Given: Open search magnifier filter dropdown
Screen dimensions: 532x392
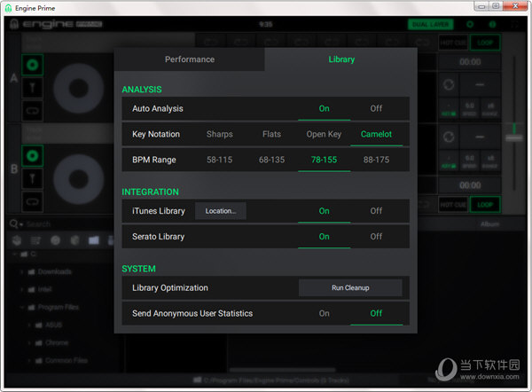Looking at the screenshot, I should (x=16, y=224).
